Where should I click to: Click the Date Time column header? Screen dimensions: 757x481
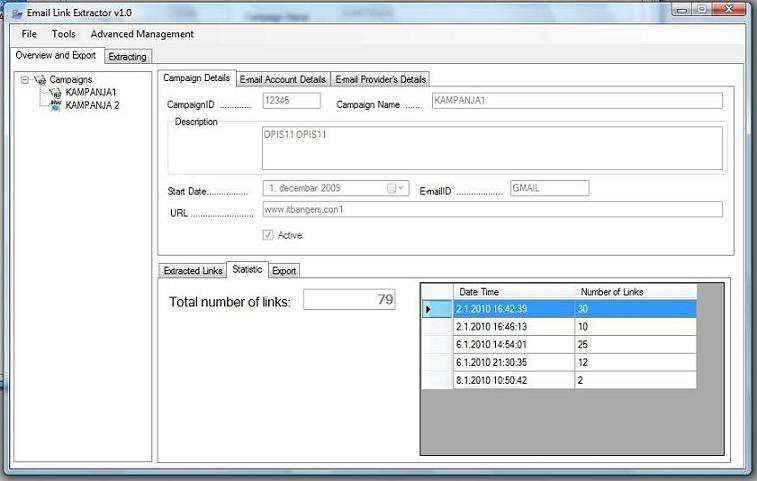point(514,292)
